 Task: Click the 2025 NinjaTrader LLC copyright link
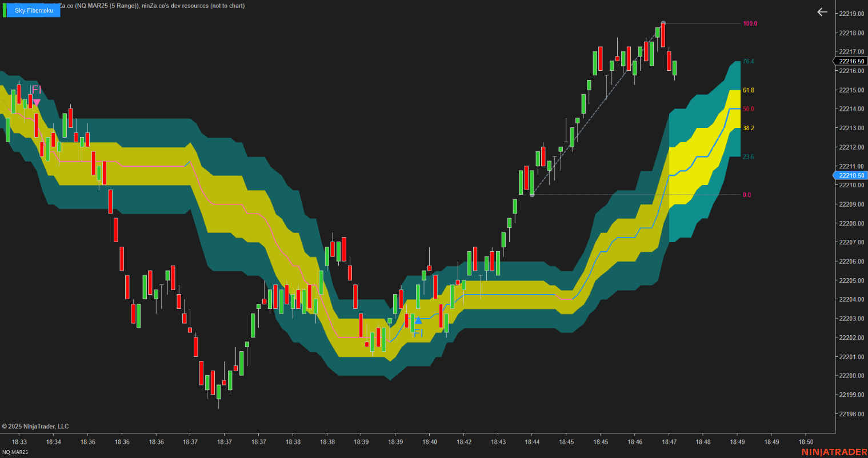click(x=35, y=426)
